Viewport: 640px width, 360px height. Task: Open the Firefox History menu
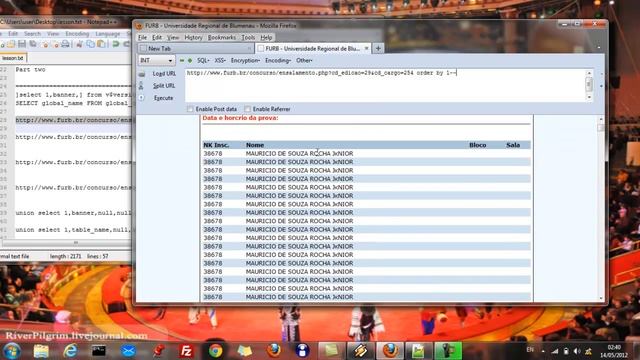tap(193, 38)
